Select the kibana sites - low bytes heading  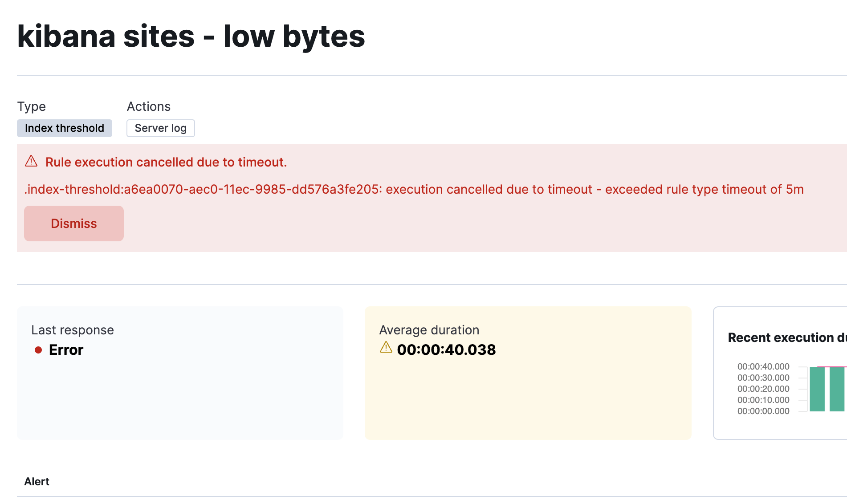pyautogui.click(x=191, y=36)
